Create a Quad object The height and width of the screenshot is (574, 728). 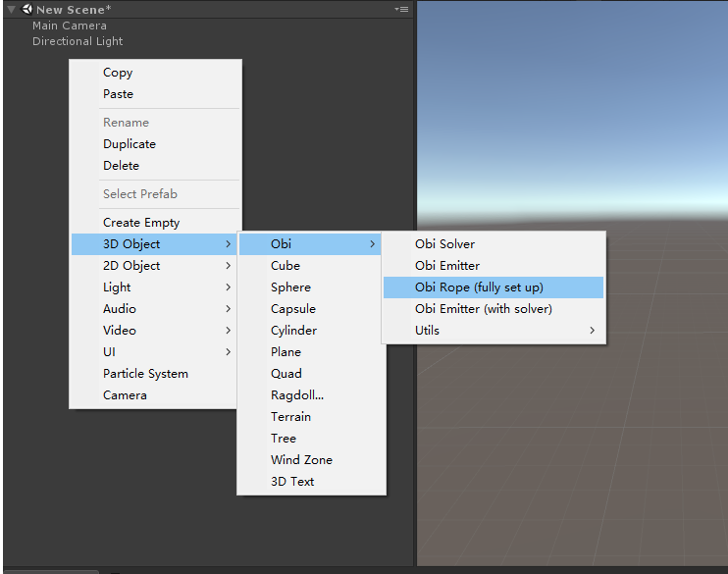[310, 374]
